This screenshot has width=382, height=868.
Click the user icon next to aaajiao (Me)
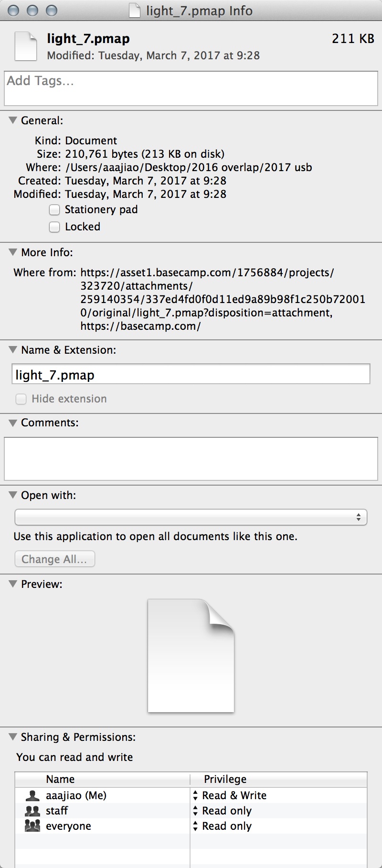32,795
